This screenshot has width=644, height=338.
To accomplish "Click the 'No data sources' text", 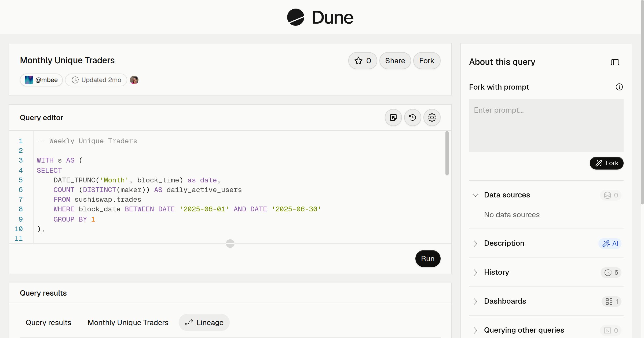I will (x=512, y=215).
